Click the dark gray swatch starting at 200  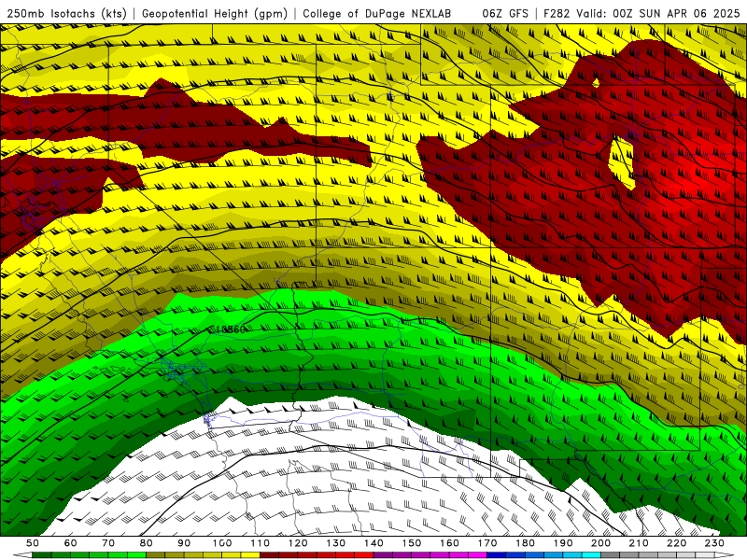click(611, 555)
